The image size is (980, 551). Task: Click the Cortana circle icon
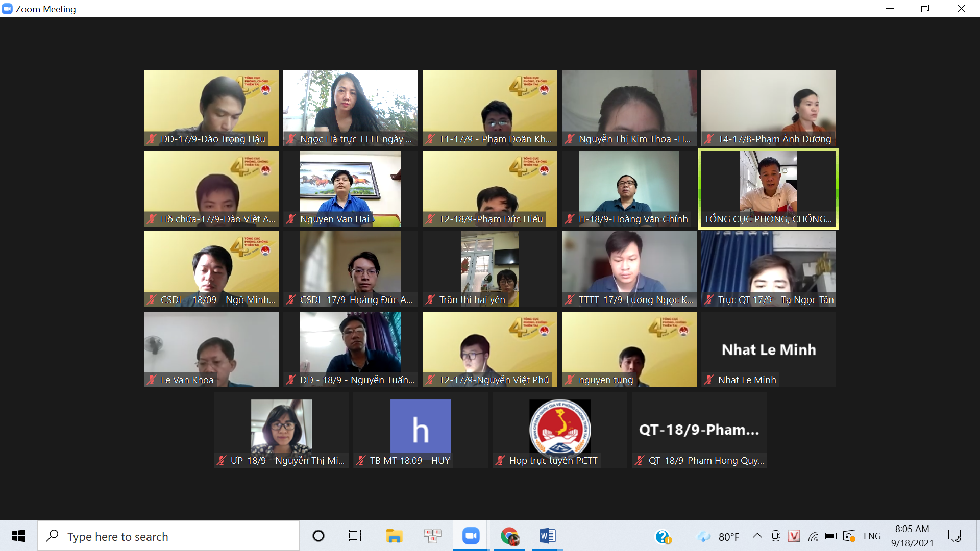[x=318, y=536]
